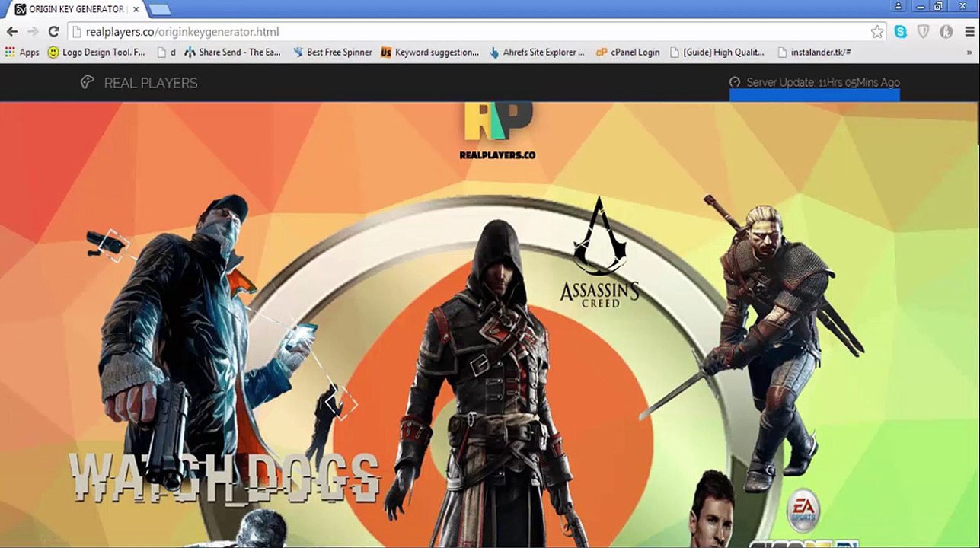Screen dimensions: 980x548
Task: Open the cPanel Login bookmark
Action: coord(627,53)
